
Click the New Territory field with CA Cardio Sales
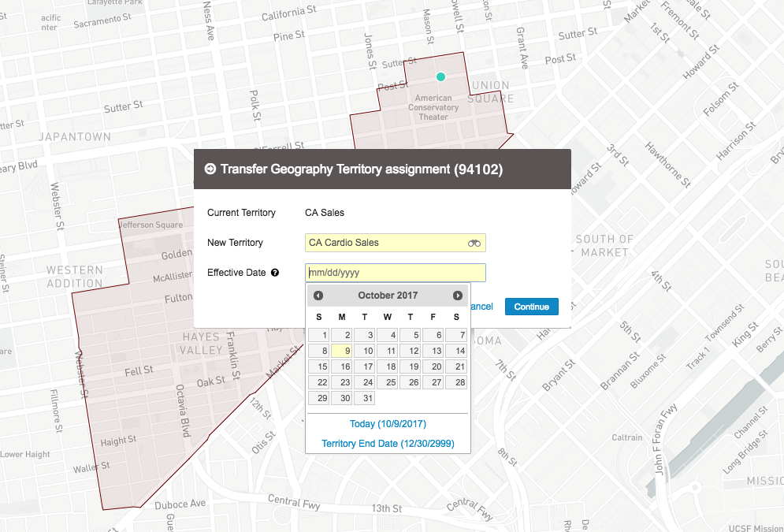pyautogui.click(x=386, y=243)
